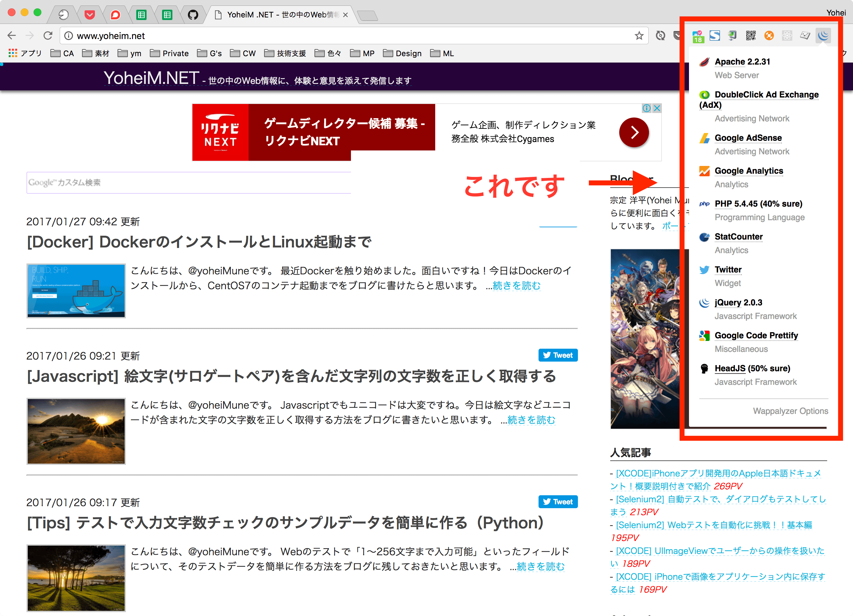Click the sunset mountain thumbnail

(x=76, y=431)
